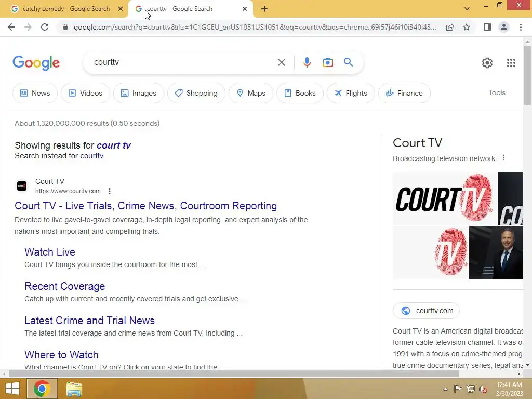Clear the search box with the X icon
532x399 pixels.
pyautogui.click(x=282, y=62)
